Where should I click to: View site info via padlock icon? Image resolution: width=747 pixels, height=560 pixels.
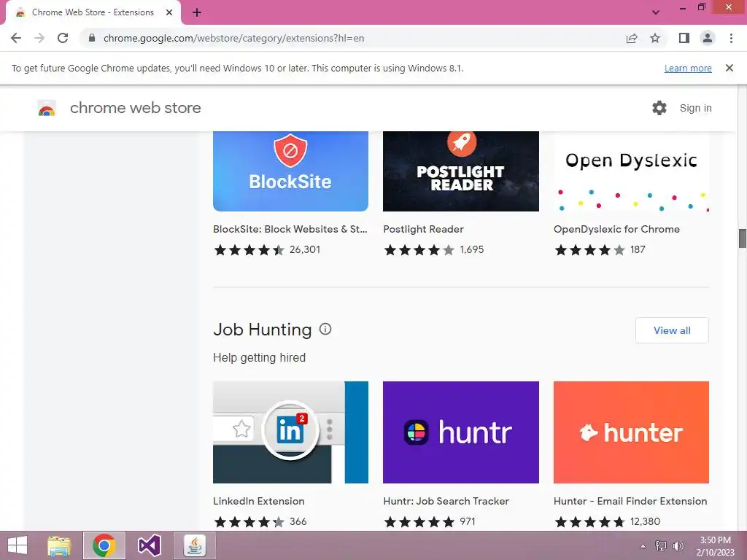point(92,38)
